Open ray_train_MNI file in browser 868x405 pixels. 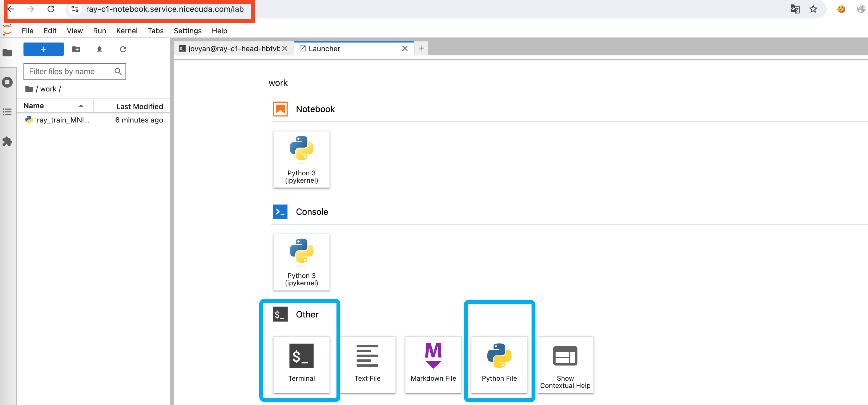pyautogui.click(x=63, y=120)
